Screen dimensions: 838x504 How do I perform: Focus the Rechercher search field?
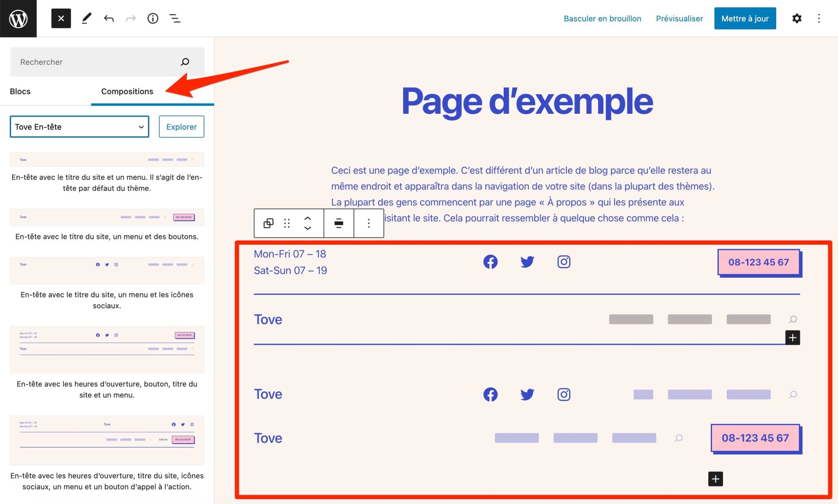click(107, 62)
